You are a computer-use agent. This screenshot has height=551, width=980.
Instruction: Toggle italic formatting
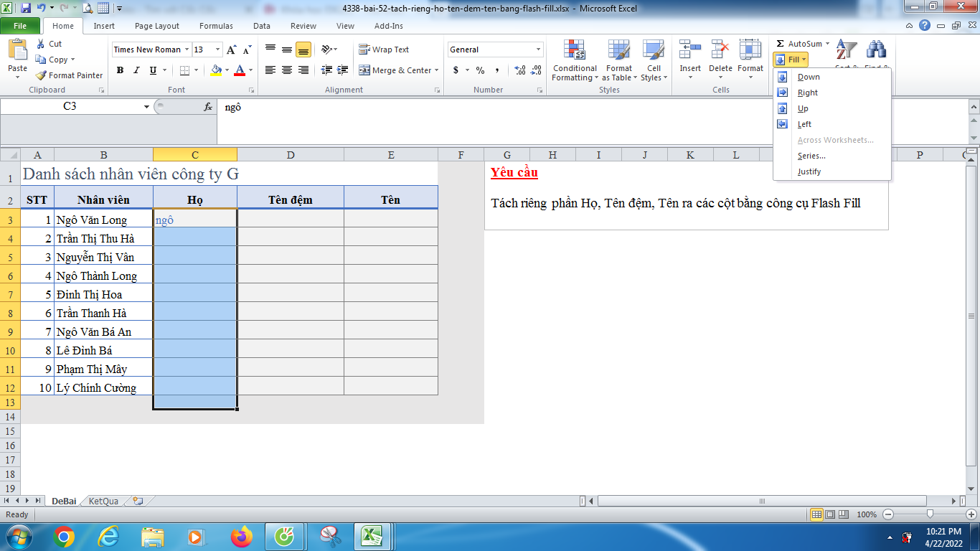136,70
